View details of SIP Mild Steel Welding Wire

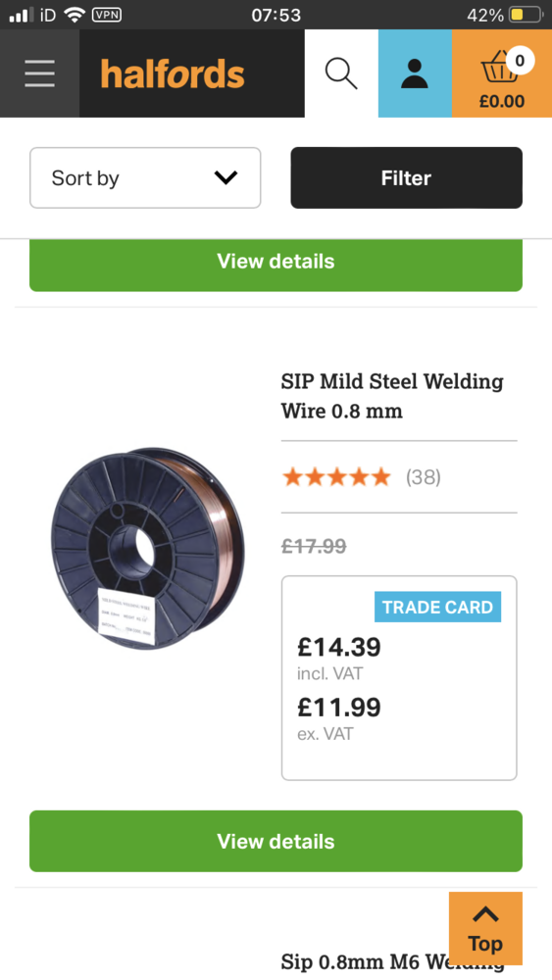tap(276, 841)
